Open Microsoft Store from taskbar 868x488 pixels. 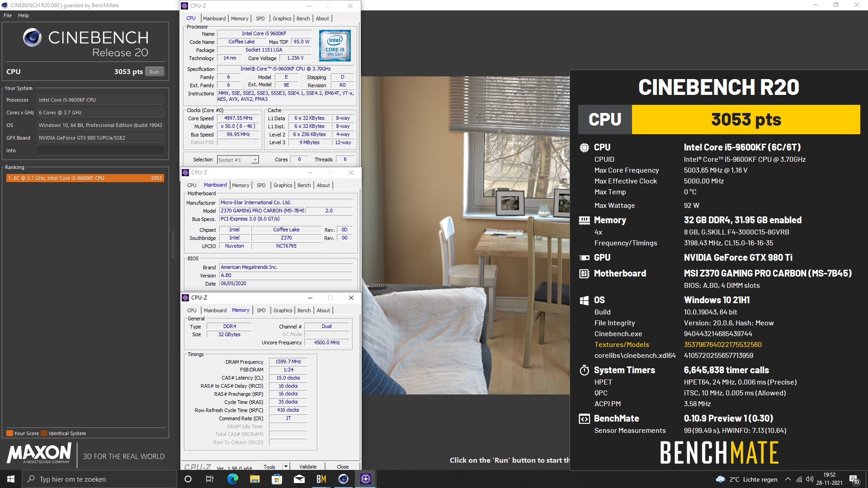click(277, 479)
